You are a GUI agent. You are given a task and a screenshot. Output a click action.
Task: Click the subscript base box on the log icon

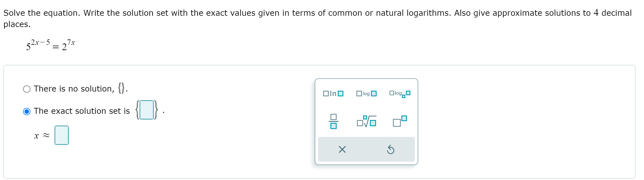pos(404,96)
